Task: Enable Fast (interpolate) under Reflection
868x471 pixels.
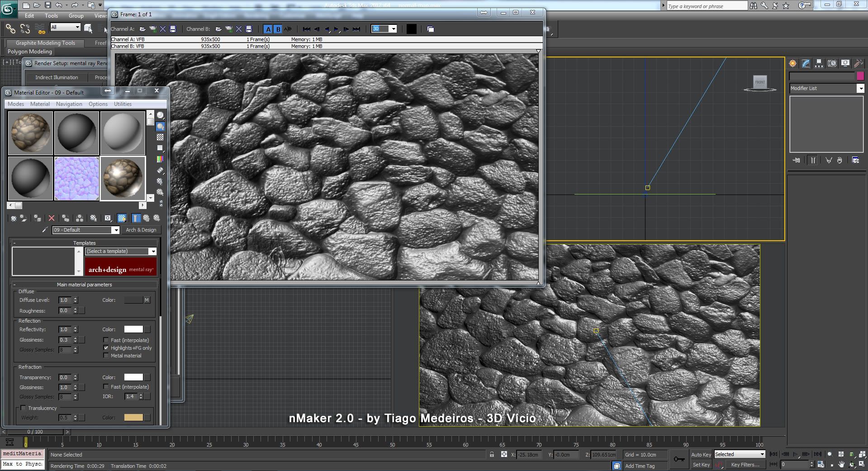Action: (x=106, y=340)
